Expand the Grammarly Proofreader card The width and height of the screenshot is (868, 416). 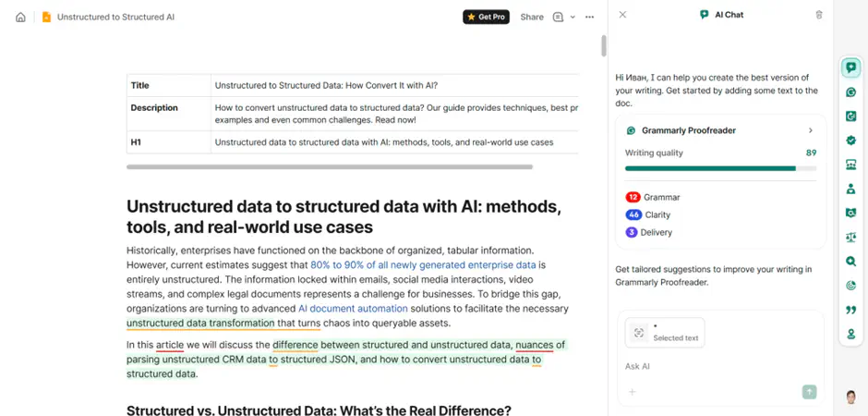pos(811,130)
